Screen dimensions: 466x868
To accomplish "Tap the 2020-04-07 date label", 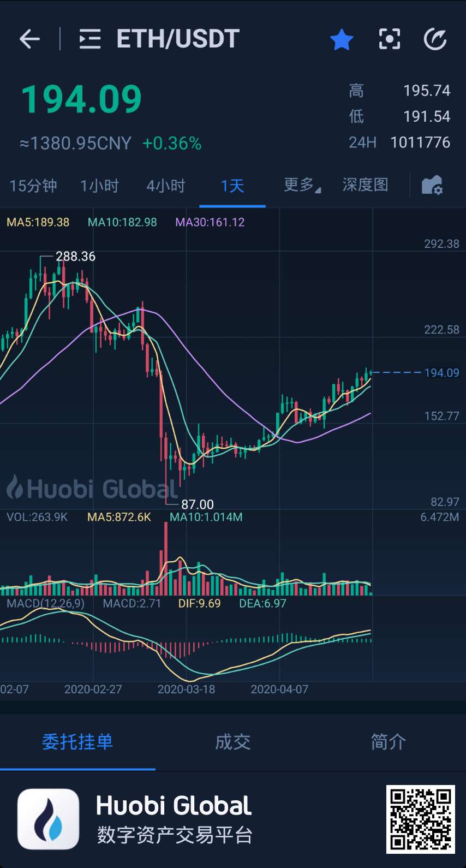I will [279, 689].
